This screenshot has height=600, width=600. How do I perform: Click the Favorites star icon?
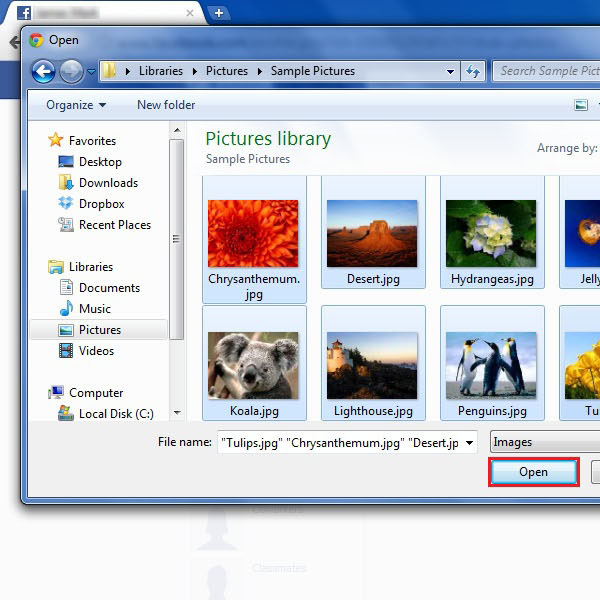click(x=55, y=140)
